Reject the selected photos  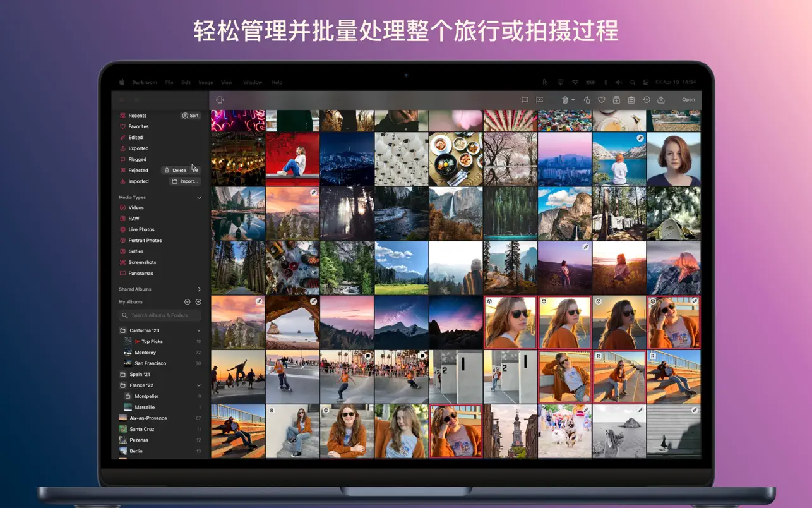tap(540, 100)
